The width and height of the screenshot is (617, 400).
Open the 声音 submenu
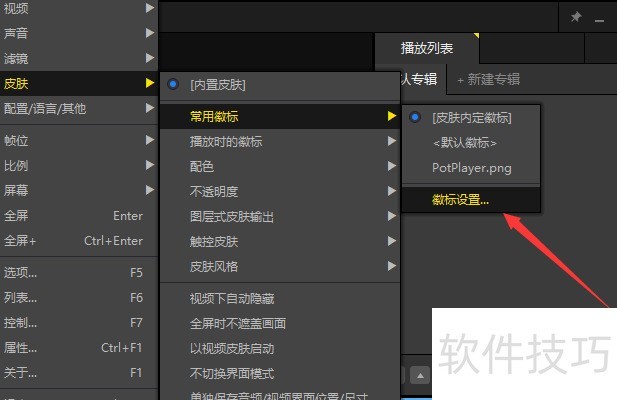click(79, 33)
